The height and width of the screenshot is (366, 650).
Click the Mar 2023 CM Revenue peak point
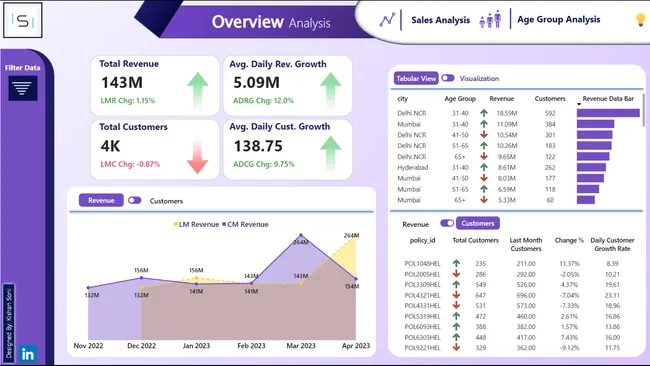point(301,235)
